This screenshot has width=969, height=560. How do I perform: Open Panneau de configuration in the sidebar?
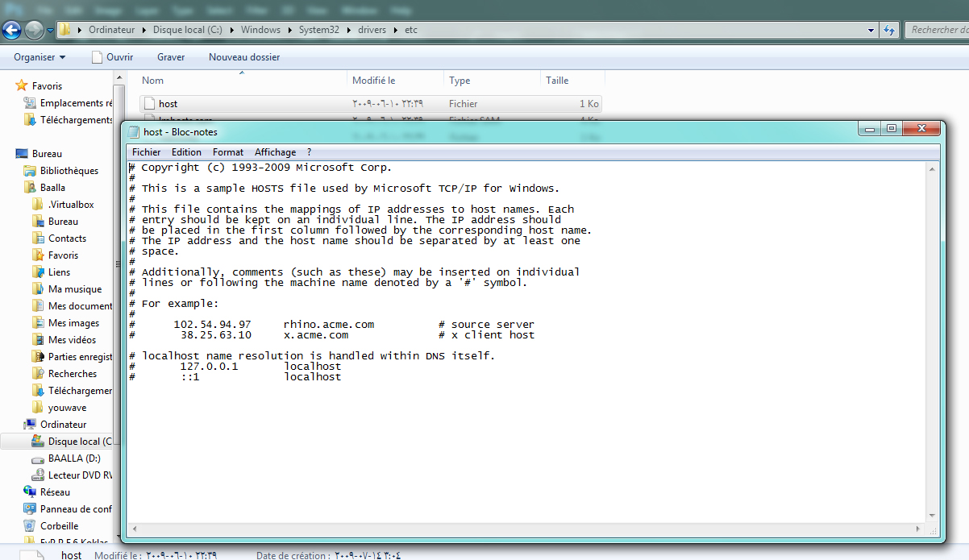[x=69, y=509]
